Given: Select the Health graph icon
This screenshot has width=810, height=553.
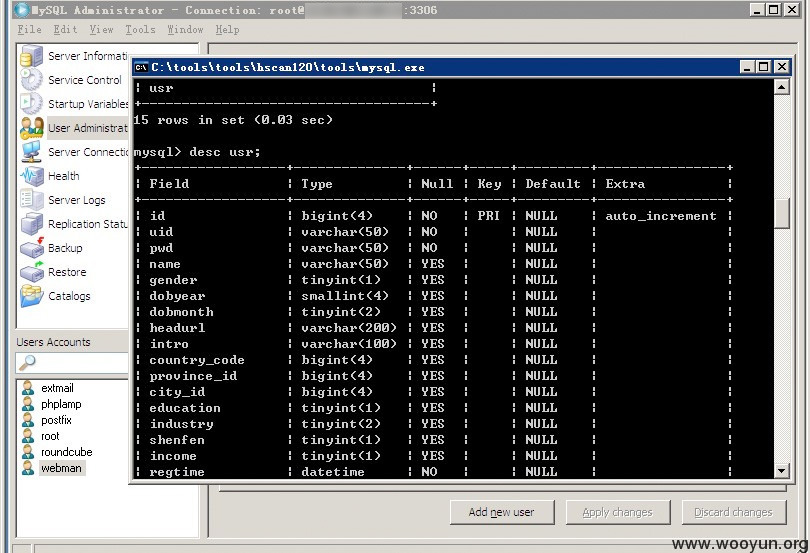Looking at the screenshot, I should 32,176.
